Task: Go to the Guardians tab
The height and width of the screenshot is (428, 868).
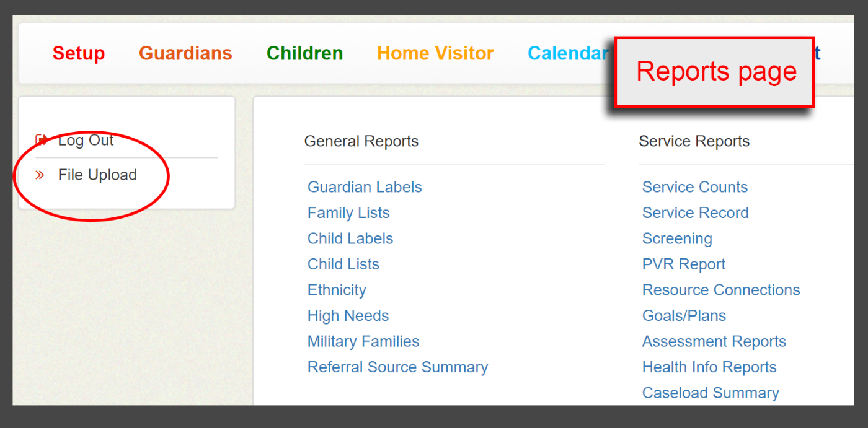Action: pyautogui.click(x=185, y=53)
